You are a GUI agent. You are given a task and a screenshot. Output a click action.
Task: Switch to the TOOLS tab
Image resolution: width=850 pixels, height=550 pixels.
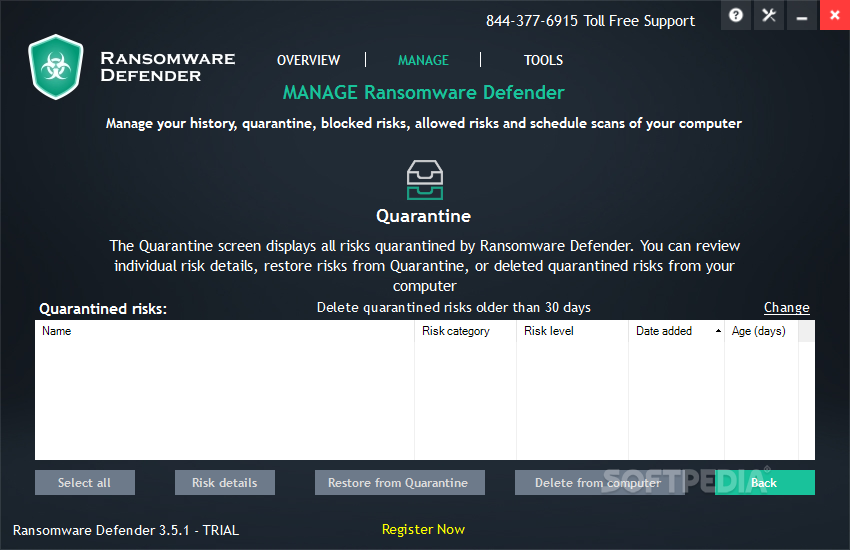pos(543,60)
